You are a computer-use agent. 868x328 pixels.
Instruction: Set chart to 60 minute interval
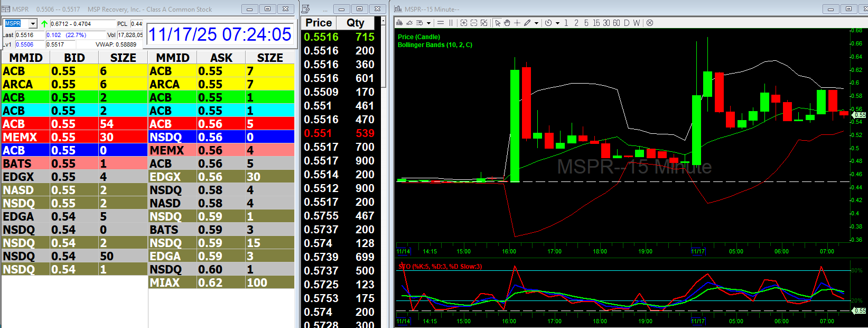click(616, 23)
